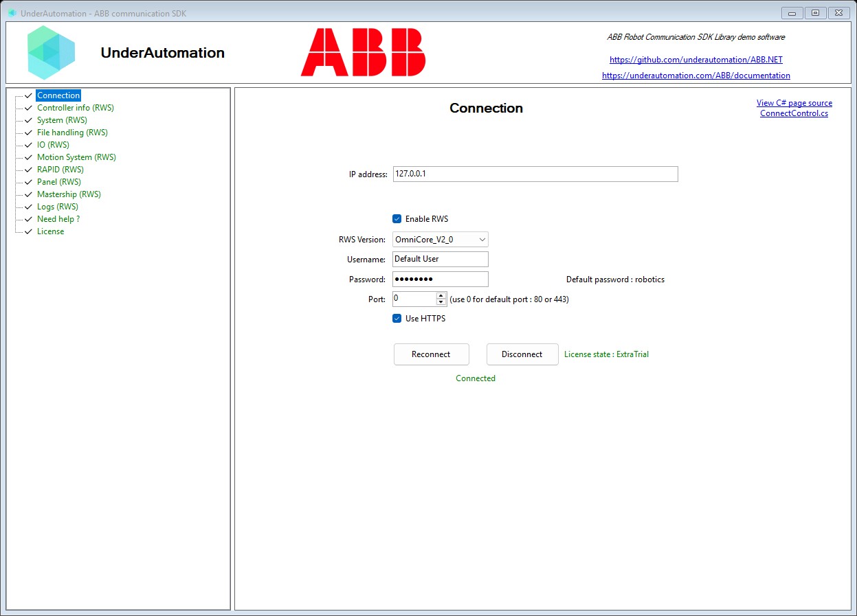Click the red ABB logo
This screenshot has width=857, height=616.
[x=363, y=52]
